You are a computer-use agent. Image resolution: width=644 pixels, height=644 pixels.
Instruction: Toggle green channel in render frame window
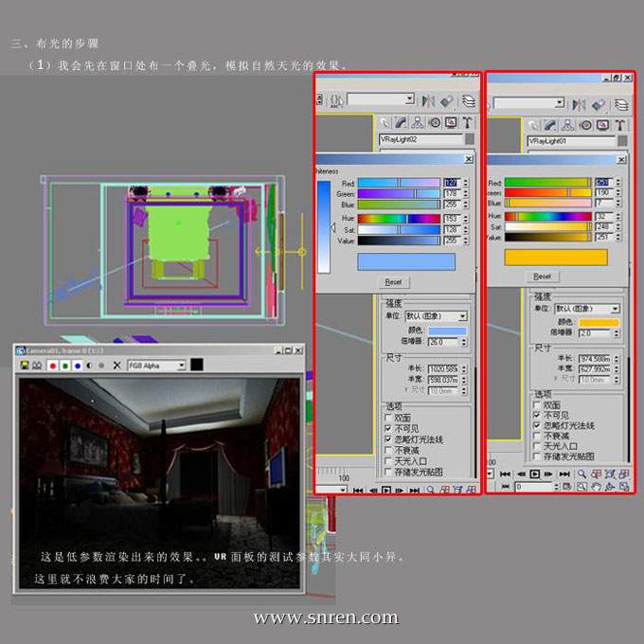click(x=65, y=366)
